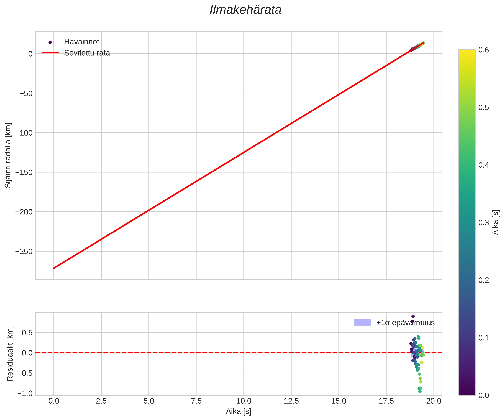Image resolution: width=504 pixels, height=420 pixels.
Task: Click the yellow top of the colorbar
Action: [x=467, y=53]
